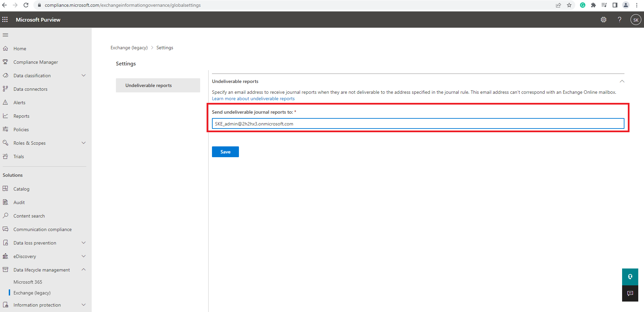644x312 pixels.
Task: Go to Compliance Manager
Action: 35,62
